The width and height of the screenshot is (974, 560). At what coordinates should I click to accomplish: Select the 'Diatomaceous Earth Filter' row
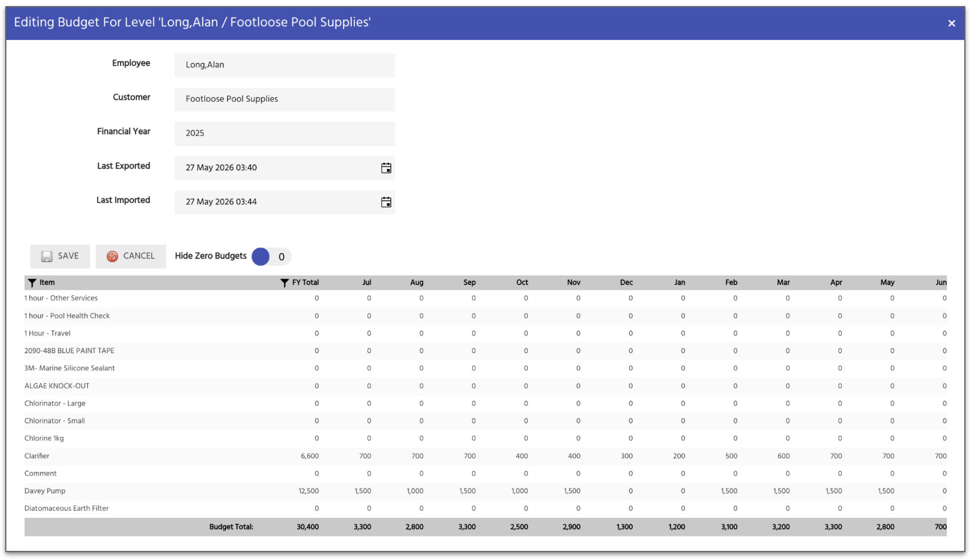[x=486, y=509]
